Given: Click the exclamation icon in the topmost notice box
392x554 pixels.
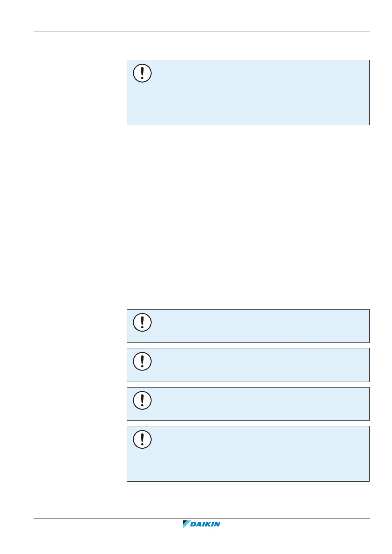Looking at the screenshot, I should (142, 73).
